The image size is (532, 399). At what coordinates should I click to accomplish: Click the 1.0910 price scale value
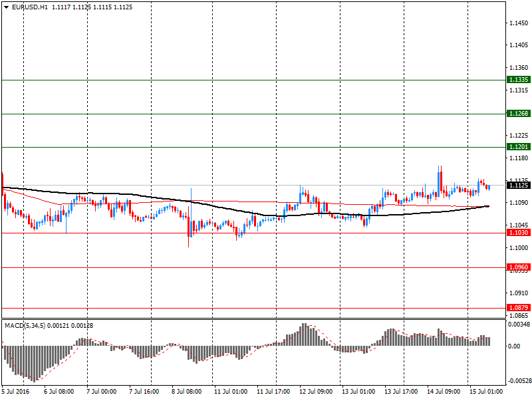(519, 293)
